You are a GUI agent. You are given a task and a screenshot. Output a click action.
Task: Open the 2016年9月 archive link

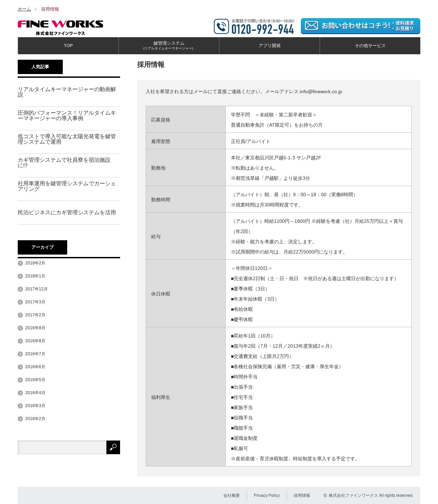click(x=35, y=328)
